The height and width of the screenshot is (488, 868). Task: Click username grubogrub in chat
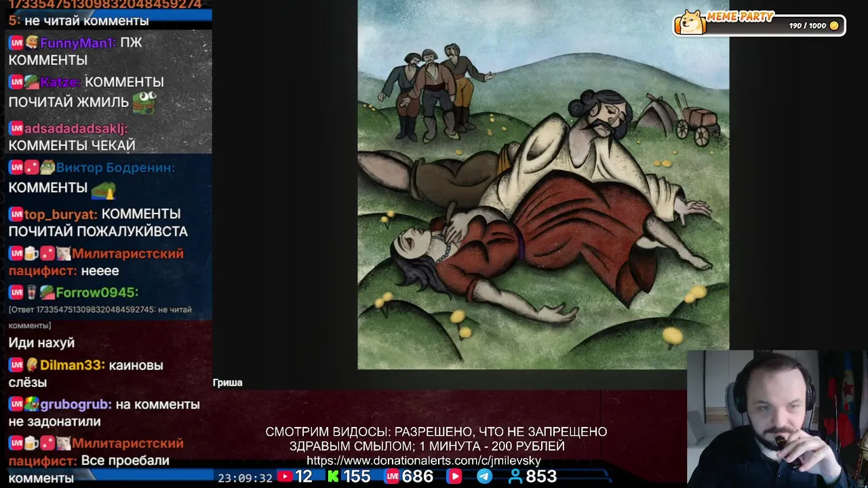[76, 405]
